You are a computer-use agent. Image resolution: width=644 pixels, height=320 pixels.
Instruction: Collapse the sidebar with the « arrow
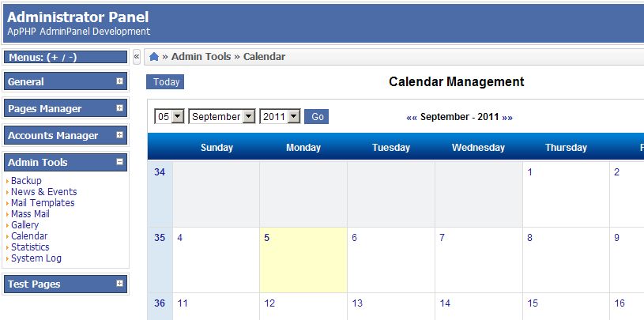pos(137,57)
